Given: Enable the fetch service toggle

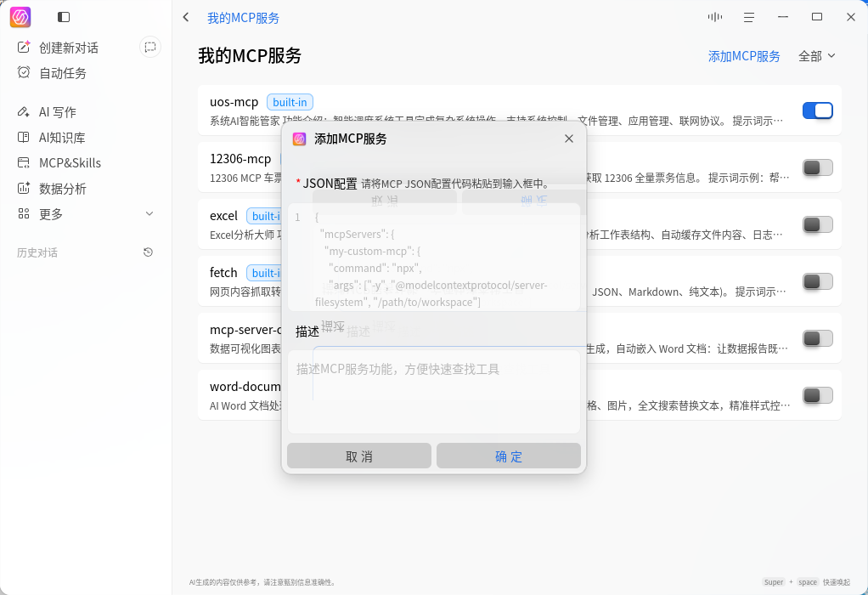Looking at the screenshot, I should coord(818,281).
